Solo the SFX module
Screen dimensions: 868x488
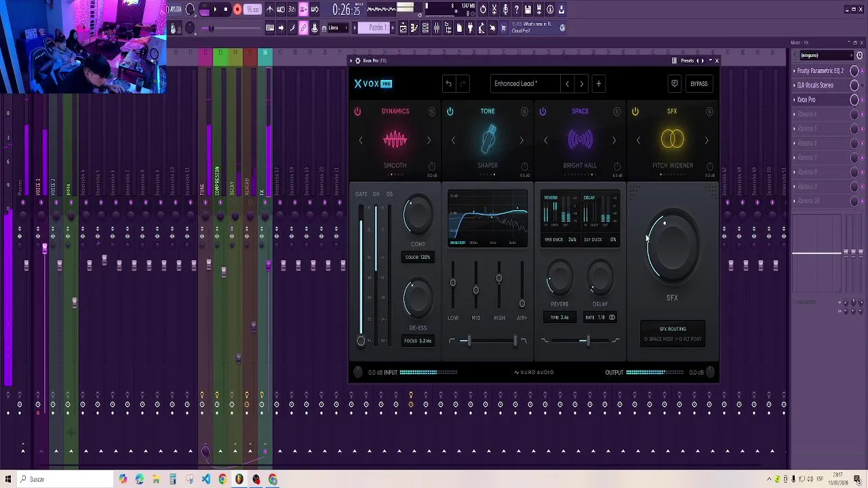tap(709, 111)
